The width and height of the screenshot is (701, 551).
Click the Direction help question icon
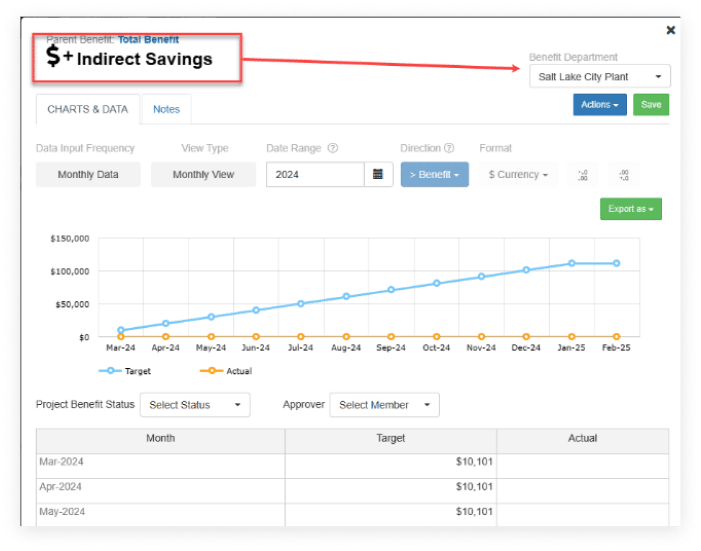[449, 148]
